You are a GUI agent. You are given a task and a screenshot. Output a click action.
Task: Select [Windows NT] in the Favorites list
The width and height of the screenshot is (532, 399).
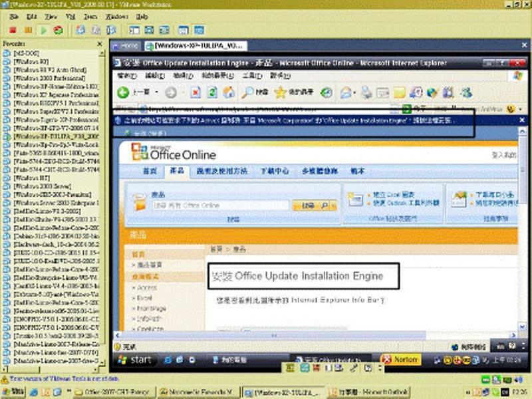pos(31,178)
